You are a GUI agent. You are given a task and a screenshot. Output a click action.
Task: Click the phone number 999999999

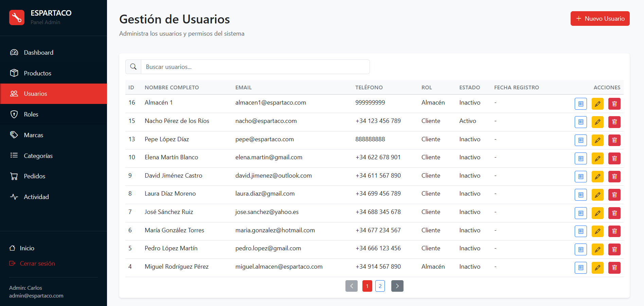coord(370,103)
